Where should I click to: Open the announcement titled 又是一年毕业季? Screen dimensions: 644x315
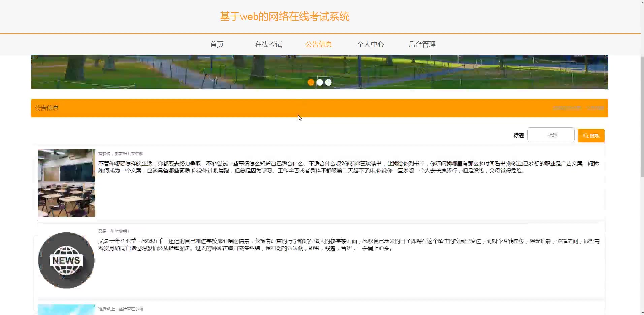click(114, 231)
